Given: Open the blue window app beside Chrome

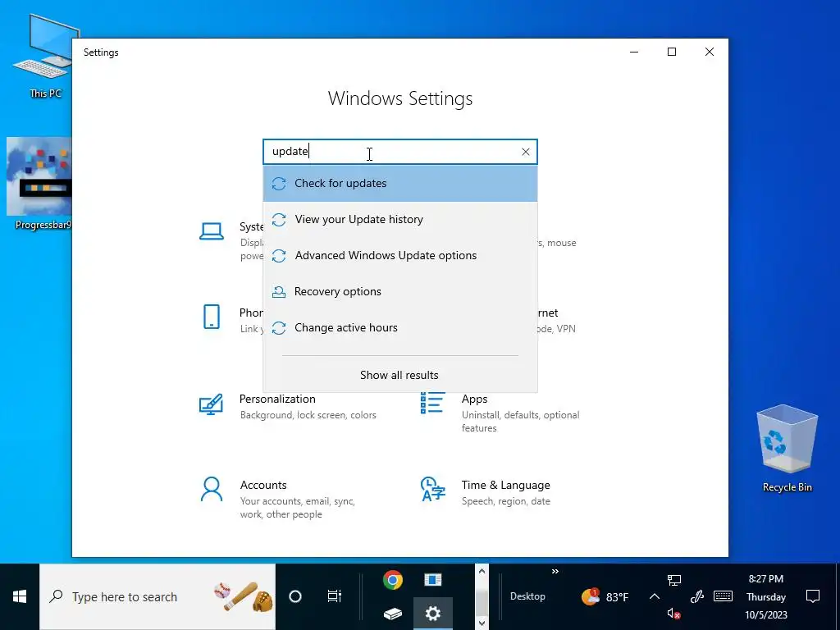Looking at the screenshot, I should [433, 580].
